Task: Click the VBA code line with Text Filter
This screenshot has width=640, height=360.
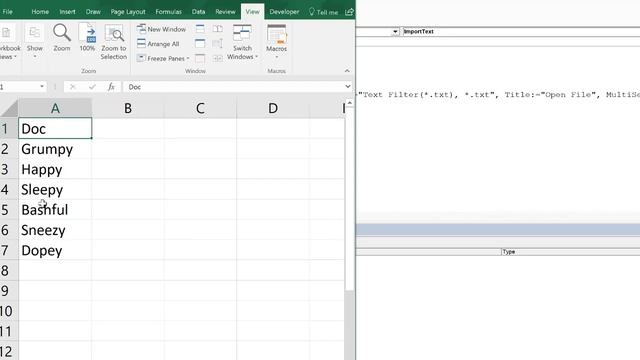Action: point(498,95)
